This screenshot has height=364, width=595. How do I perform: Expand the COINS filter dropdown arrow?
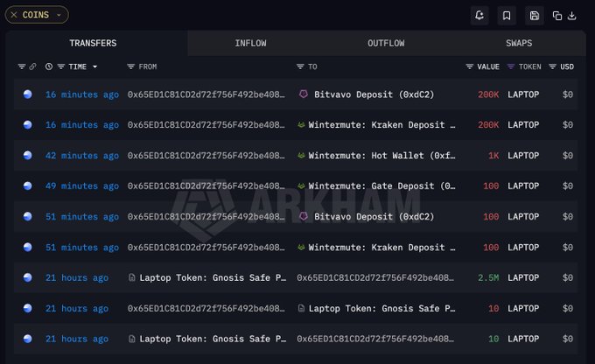click(x=59, y=15)
